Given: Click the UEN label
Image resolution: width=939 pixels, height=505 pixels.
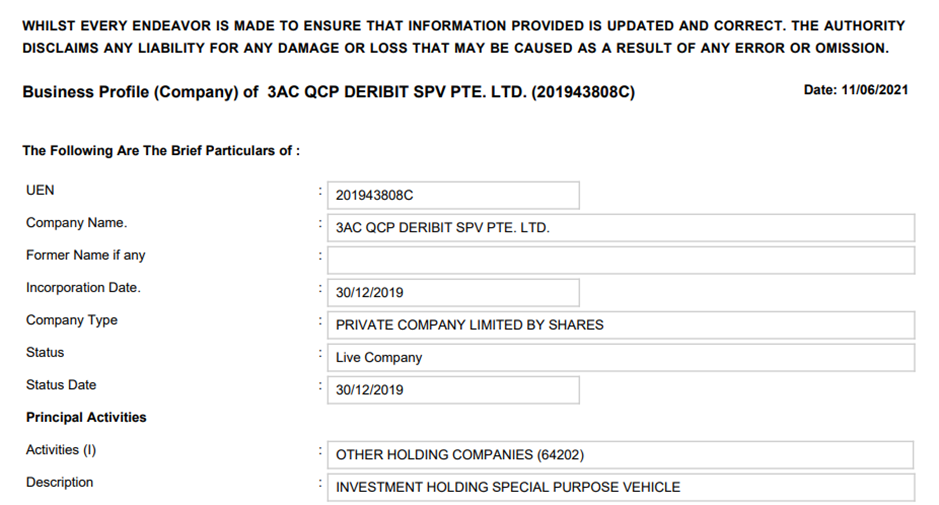Looking at the screenshot, I should click(40, 190).
